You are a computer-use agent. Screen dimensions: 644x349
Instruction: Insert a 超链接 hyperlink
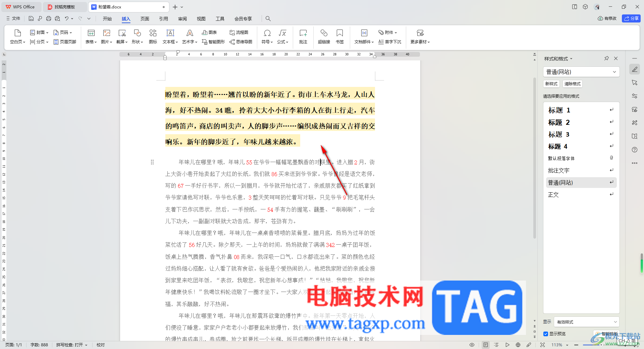tap(324, 37)
